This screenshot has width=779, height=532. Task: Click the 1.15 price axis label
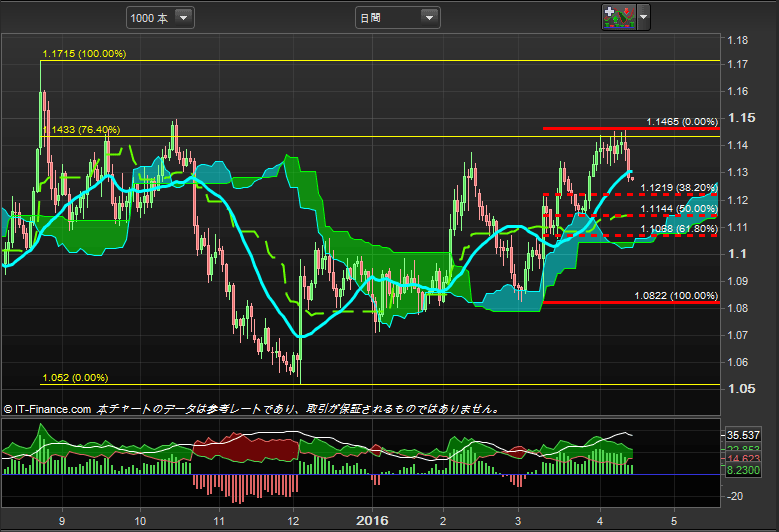741,118
